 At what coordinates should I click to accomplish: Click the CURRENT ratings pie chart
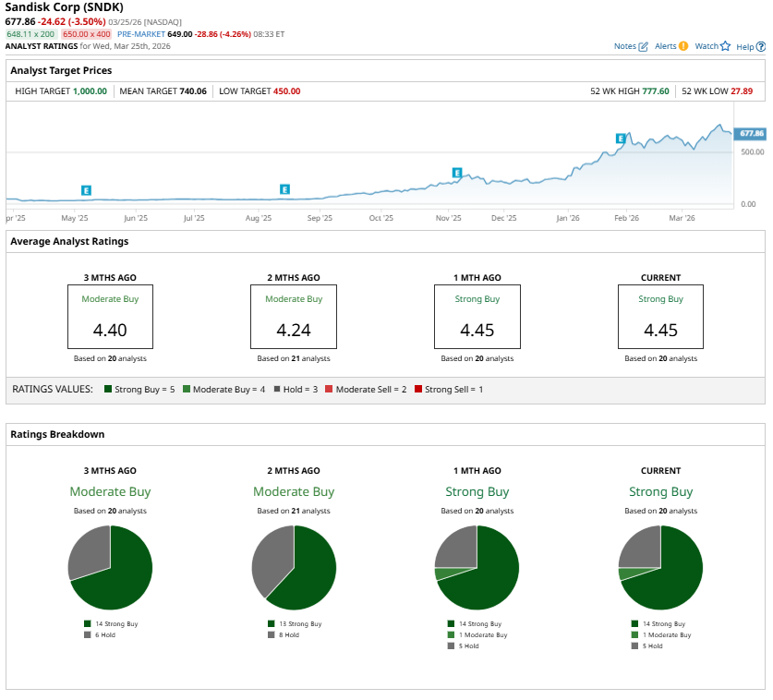click(660, 567)
